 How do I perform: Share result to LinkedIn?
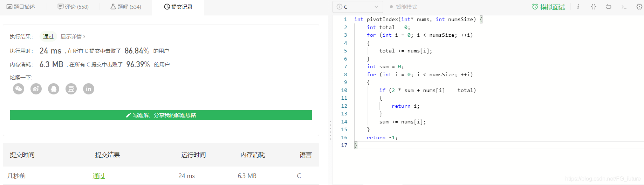[89, 89]
